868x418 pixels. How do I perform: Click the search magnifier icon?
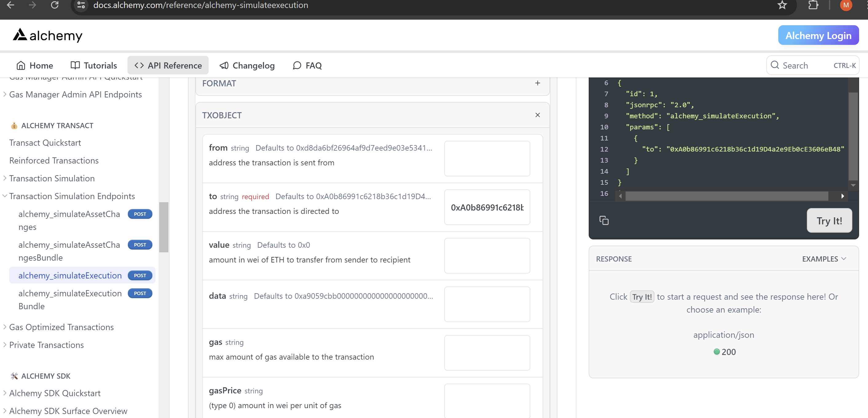tap(774, 65)
